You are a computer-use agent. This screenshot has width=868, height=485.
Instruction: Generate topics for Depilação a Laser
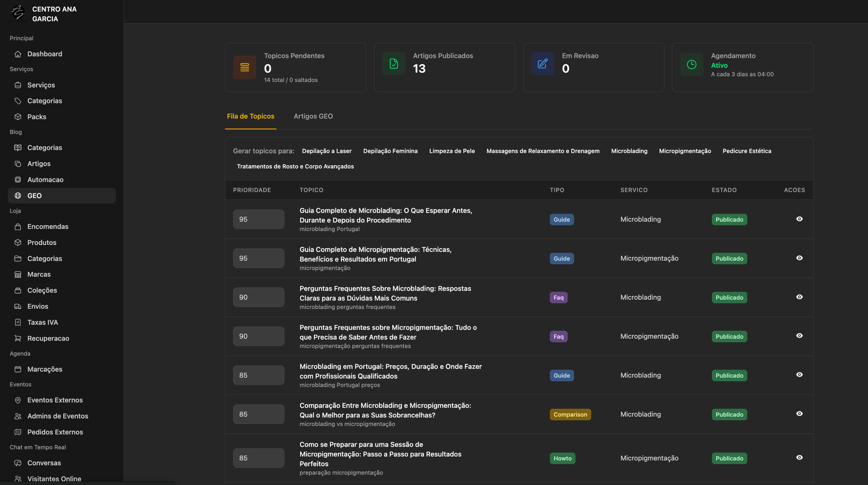pos(327,151)
